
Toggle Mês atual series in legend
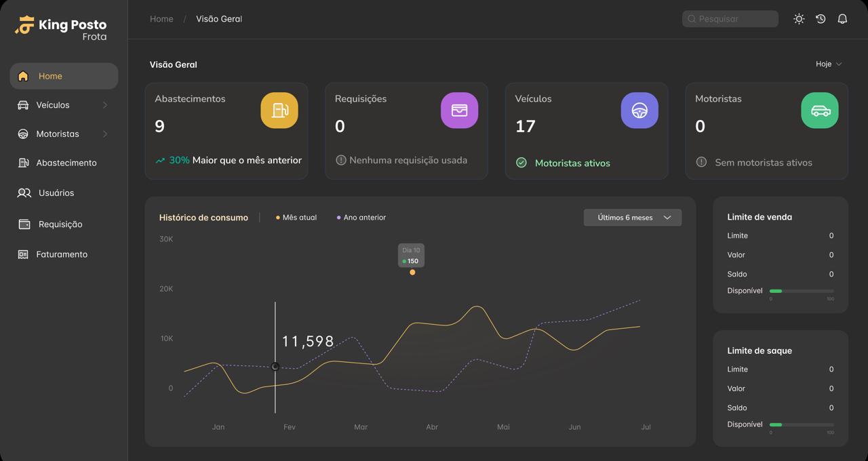pyautogui.click(x=296, y=218)
